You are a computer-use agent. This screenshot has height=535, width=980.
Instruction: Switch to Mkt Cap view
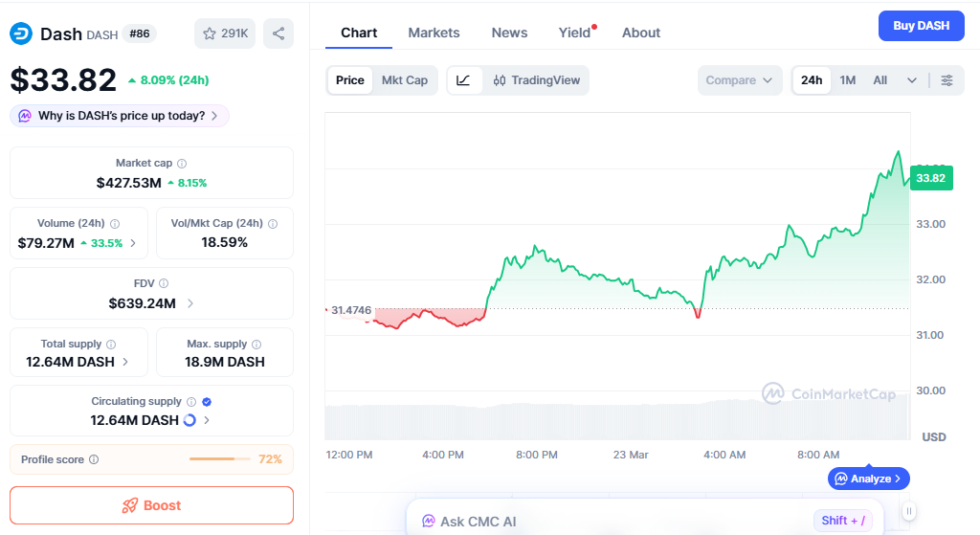405,80
